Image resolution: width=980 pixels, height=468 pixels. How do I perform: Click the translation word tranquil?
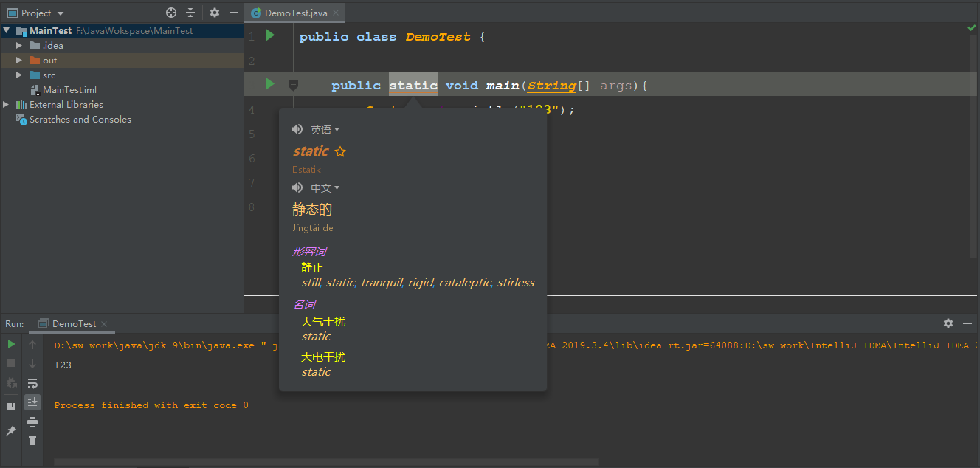(x=381, y=282)
